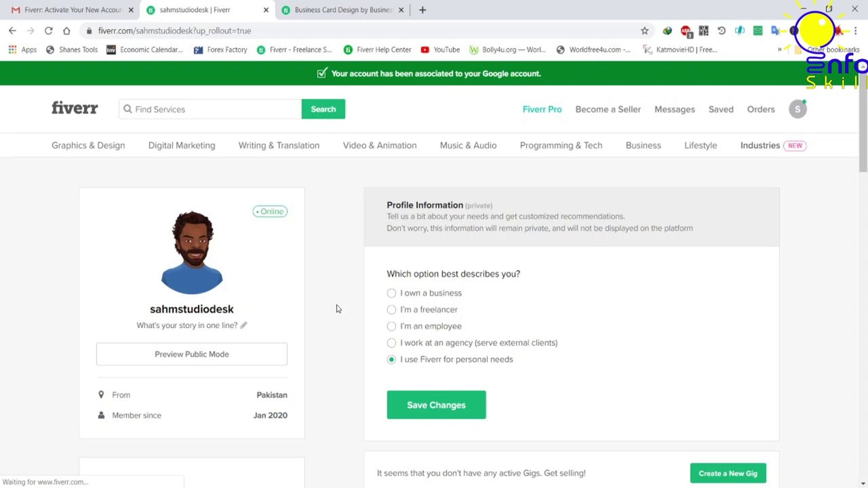This screenshot has height=488, width=868.
Task: Open the Fiverr Pro link
Action: 542,109
